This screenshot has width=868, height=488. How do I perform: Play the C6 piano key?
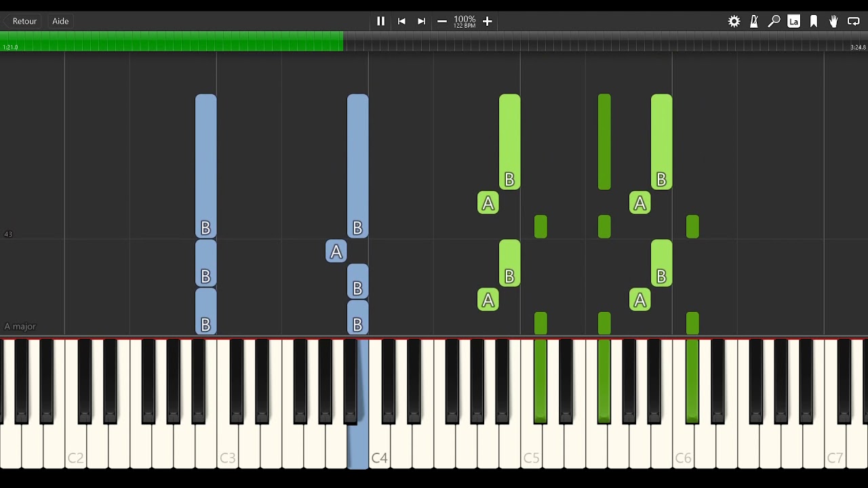[683, 447]
